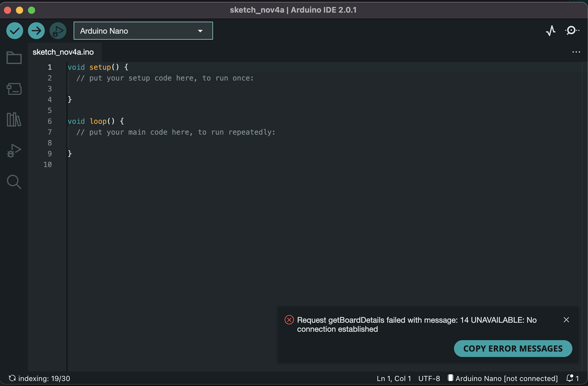Open the Boards Manager panel

pyautogui.click(x=14, y=89)
